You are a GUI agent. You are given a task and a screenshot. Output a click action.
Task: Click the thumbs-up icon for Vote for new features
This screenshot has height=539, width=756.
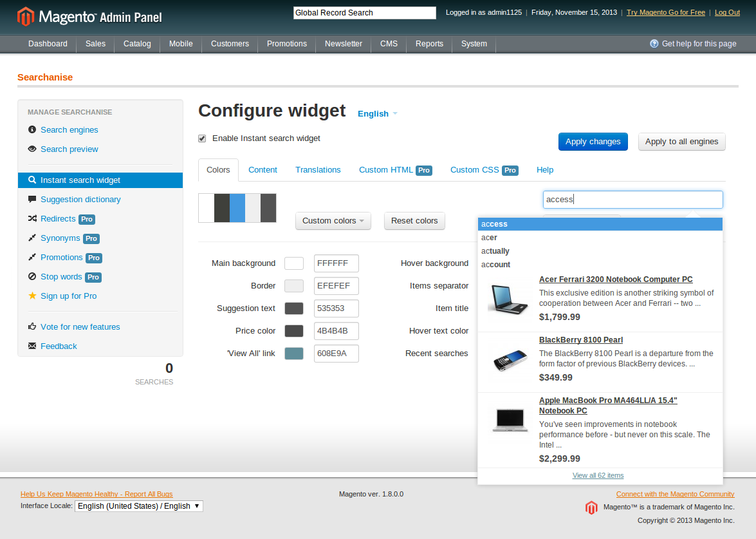[x=32, y=326]
